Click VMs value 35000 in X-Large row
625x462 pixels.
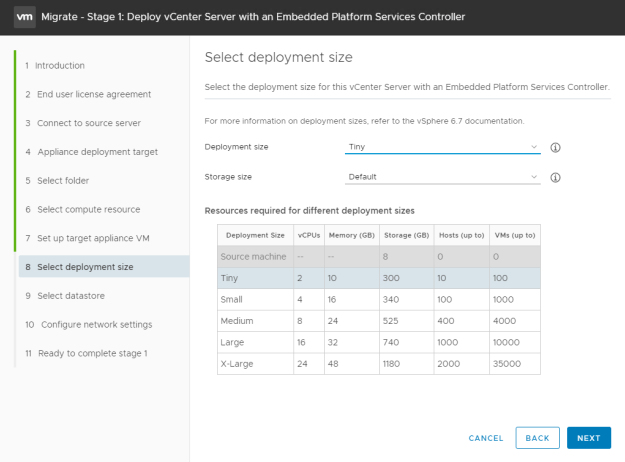click(507, 364)
